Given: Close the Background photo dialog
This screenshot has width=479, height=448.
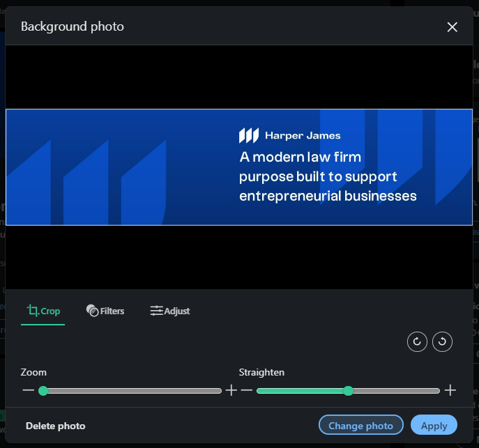Looking at the screenshot, I should (x=452, y=27).
